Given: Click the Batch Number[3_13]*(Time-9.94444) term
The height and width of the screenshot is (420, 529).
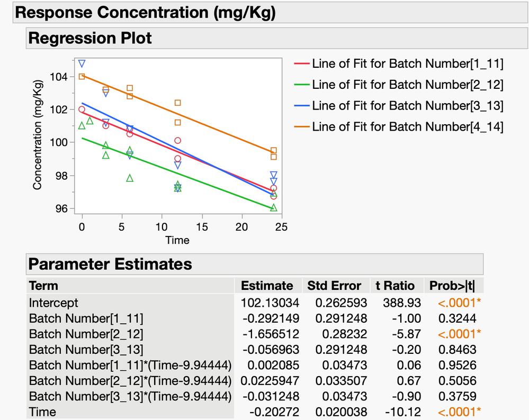Looking at the screenshot, I should [x=130, y=397].
